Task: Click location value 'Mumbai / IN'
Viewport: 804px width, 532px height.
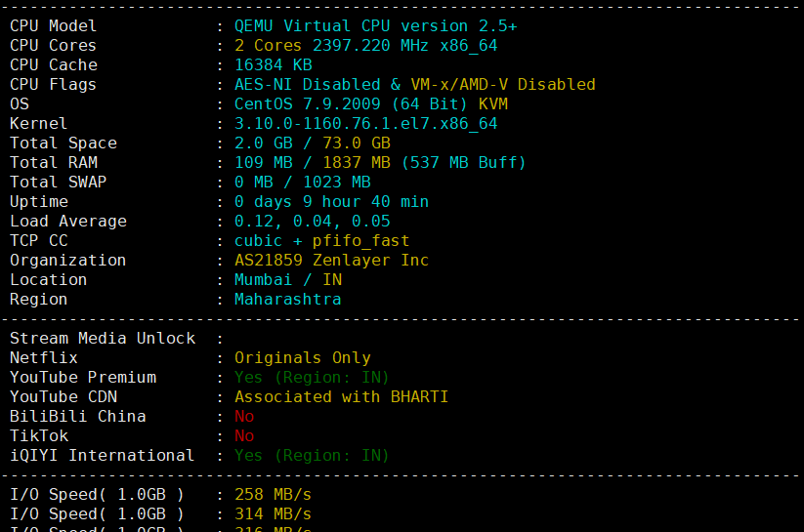Action: [288, 280]
